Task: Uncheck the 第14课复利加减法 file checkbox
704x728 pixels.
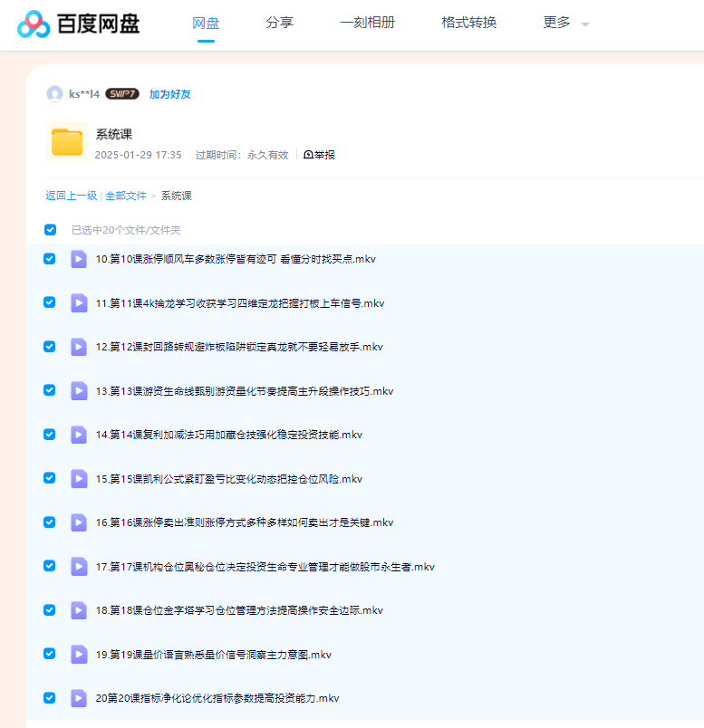Action: coord(49,434)
